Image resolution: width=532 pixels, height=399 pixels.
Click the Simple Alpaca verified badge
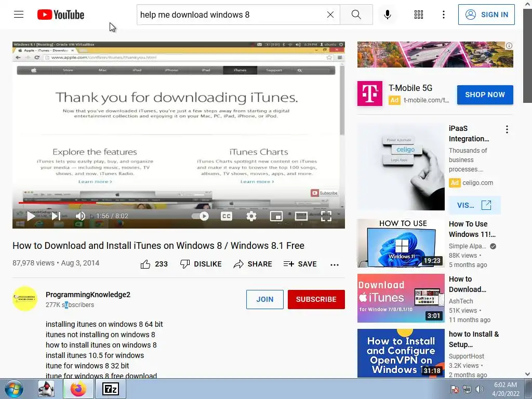[493, 246]
